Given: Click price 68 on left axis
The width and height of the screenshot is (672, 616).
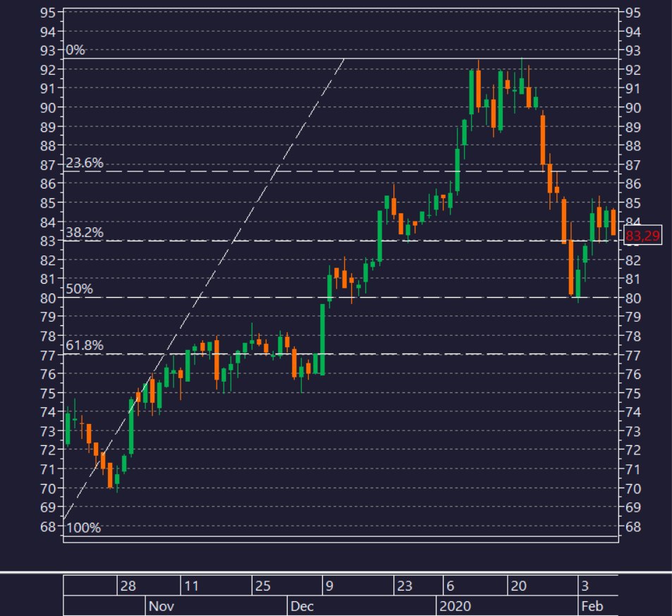Looking at the screenshot, I should pyautogui.click(x=48, y=526).
